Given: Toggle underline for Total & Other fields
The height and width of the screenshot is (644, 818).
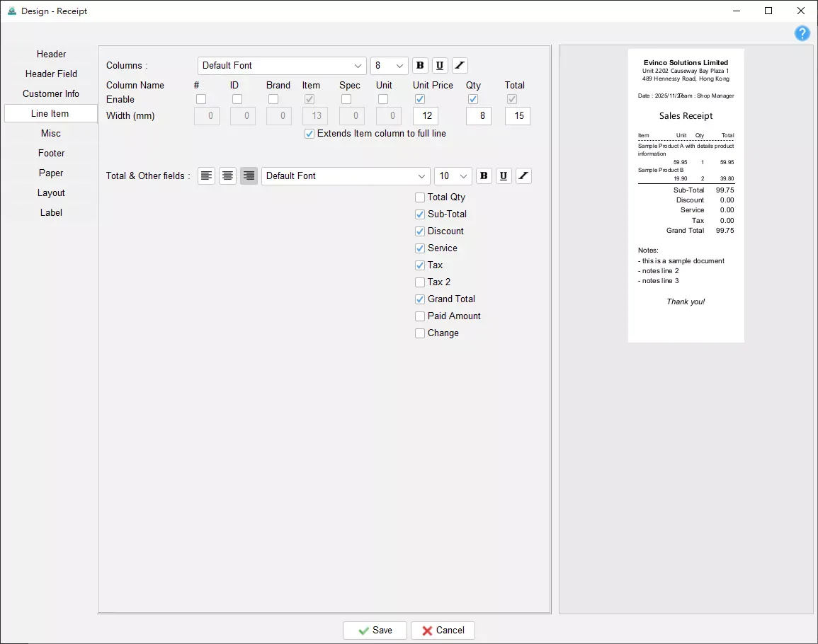Looking at the screenshot, I should click(504, 176).
